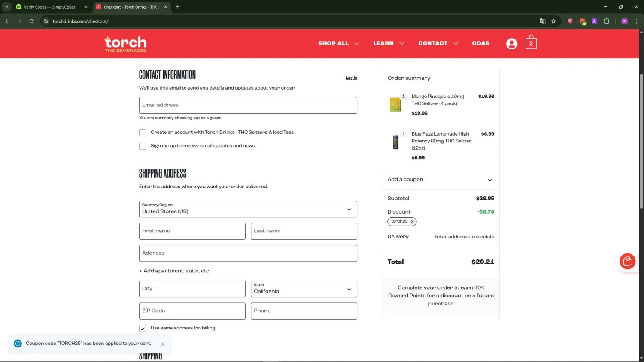The image size is (644, 362).
Task: Click the Reward Points earning message
Action: [x=441, y=296]
